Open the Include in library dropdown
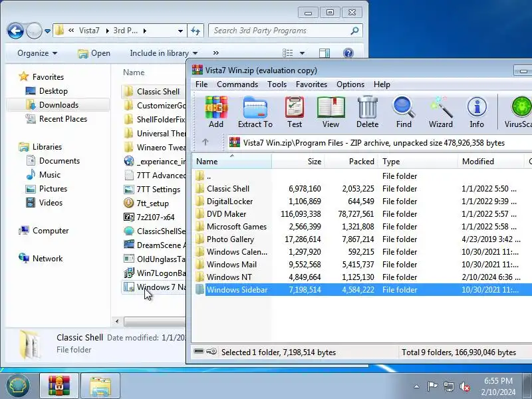The height and width of the screenshot is (399, 532). click(164, 53)
